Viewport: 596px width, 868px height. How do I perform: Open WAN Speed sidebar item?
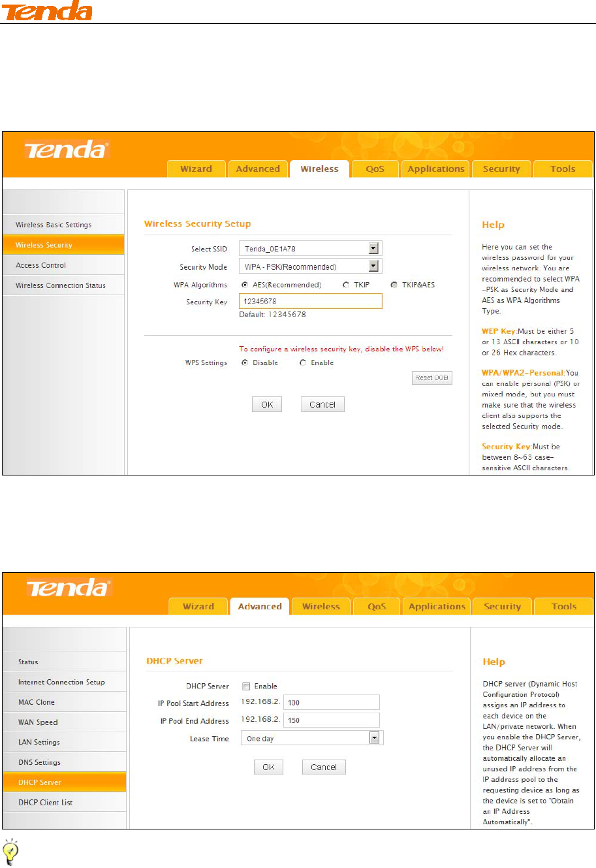(x=64, y=722)
